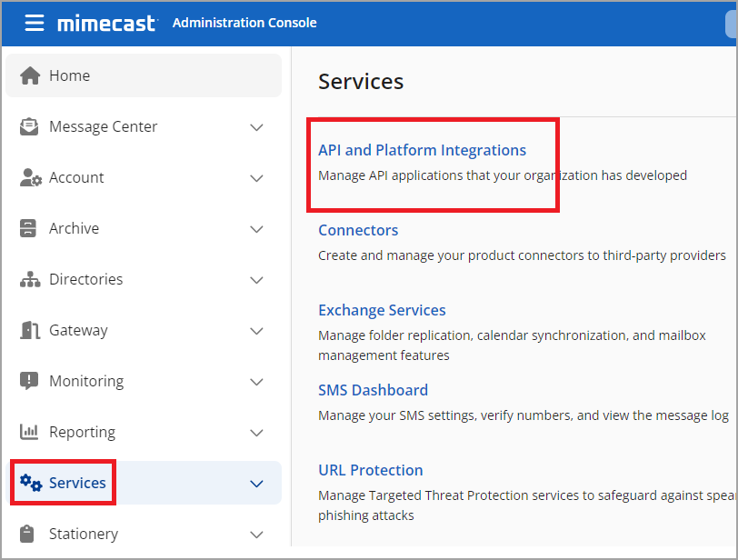This screenshot has height=560, width=738.
Task: Expand the Account section chevron
Action: click(x=256, y=178)
